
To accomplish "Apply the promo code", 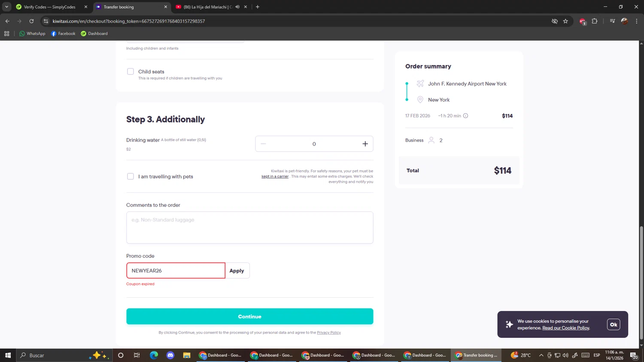I will coord(237,271).
